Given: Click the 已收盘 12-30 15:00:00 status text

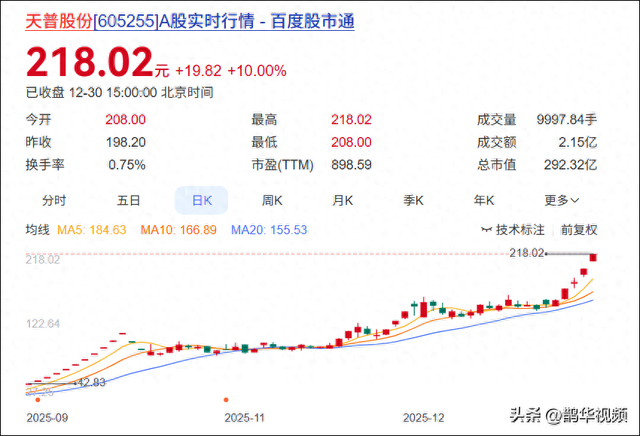Looking at the screenshot, I should click(120, 93).
